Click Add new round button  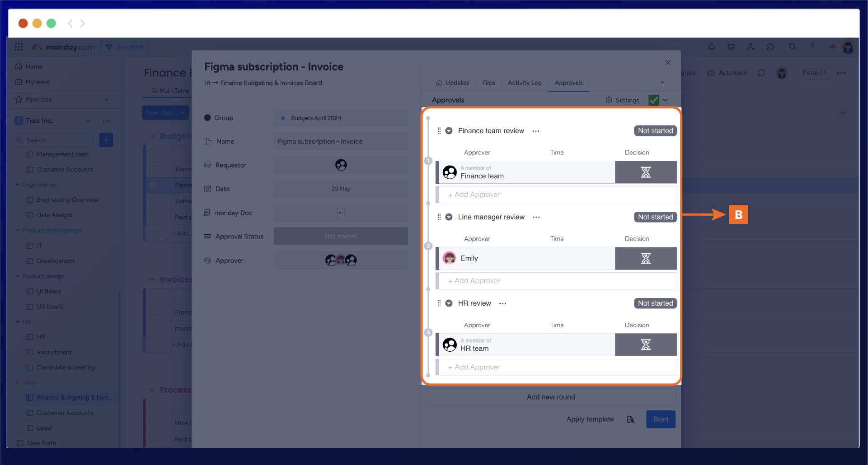point(551,397)
